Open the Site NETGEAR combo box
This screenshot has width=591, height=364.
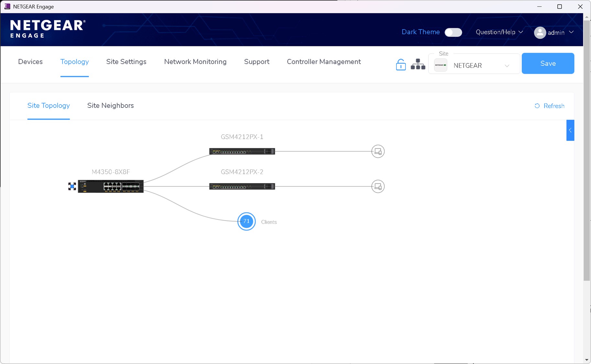[x=474, y=64]
